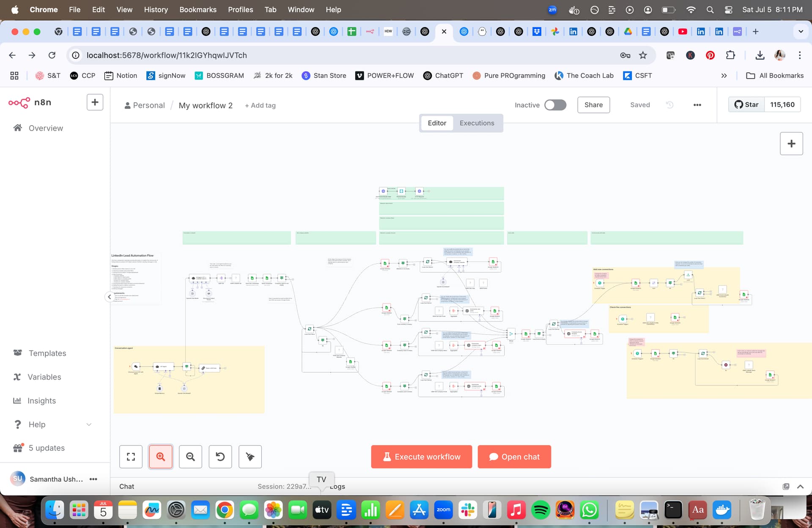Click the address bar URL
The height and width of the screenshot is (528, 812).
167,55
